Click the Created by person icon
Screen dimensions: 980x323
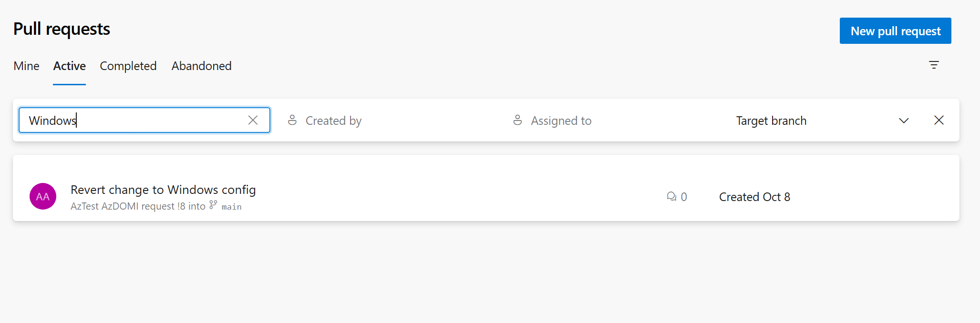click(x=292, y=120)
